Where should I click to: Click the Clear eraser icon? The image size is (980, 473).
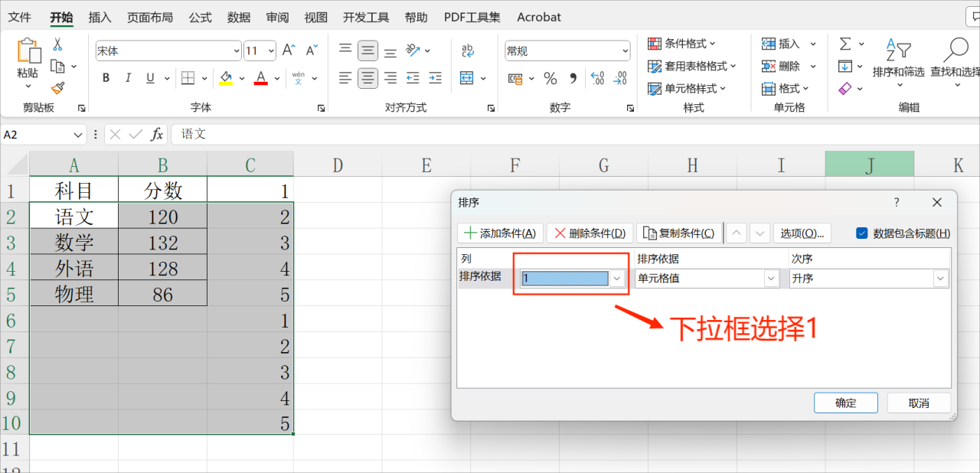click(x=844, y=89)
